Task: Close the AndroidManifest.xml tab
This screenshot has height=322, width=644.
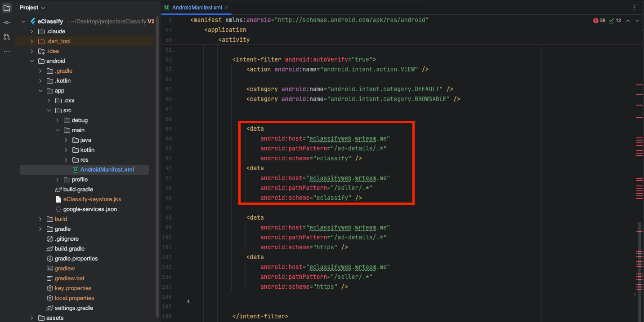Action: pyautogui.click(x=227, y=8)
